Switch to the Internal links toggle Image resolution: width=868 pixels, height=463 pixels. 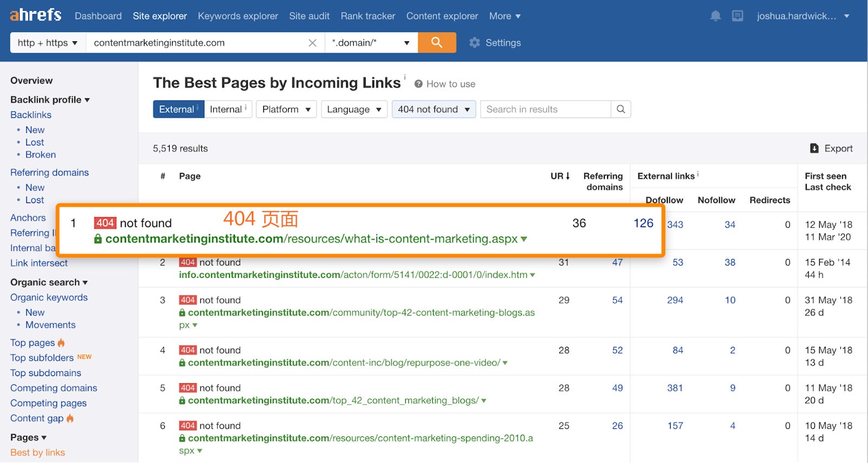pos(227,109)
